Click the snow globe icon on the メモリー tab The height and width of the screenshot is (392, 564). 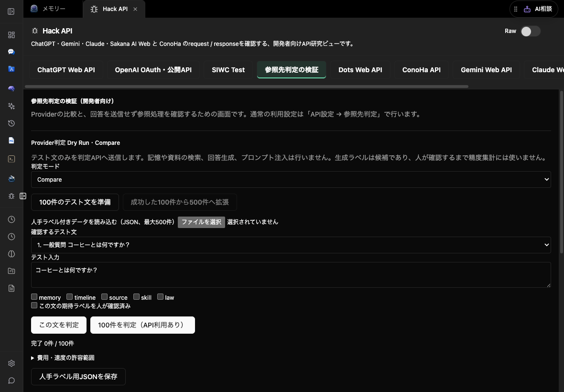click(x=34, y=9)
